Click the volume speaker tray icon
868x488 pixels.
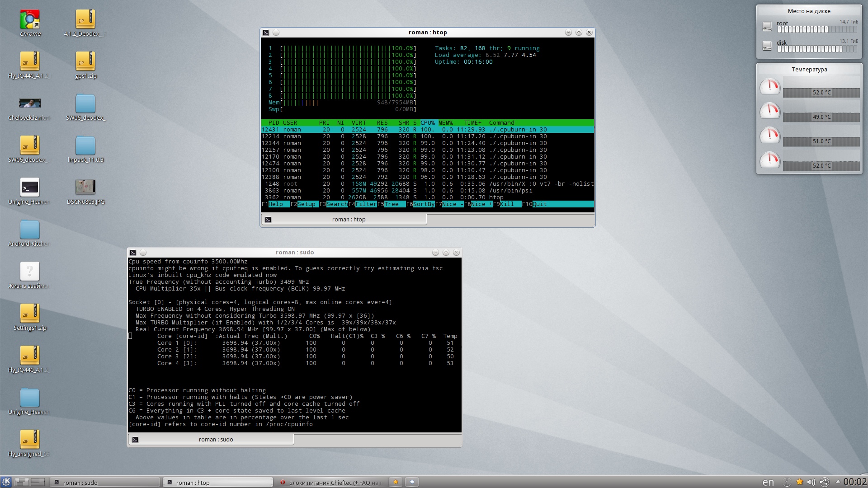811,482
